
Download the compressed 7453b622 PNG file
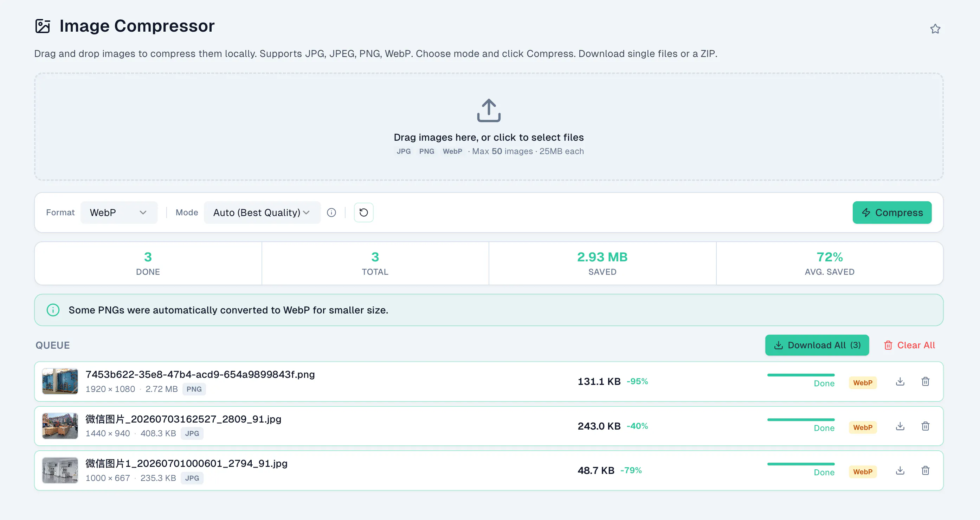(900, 381)
